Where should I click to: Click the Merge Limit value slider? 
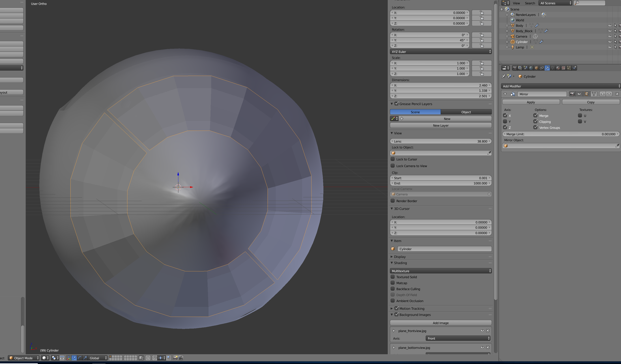560,134
